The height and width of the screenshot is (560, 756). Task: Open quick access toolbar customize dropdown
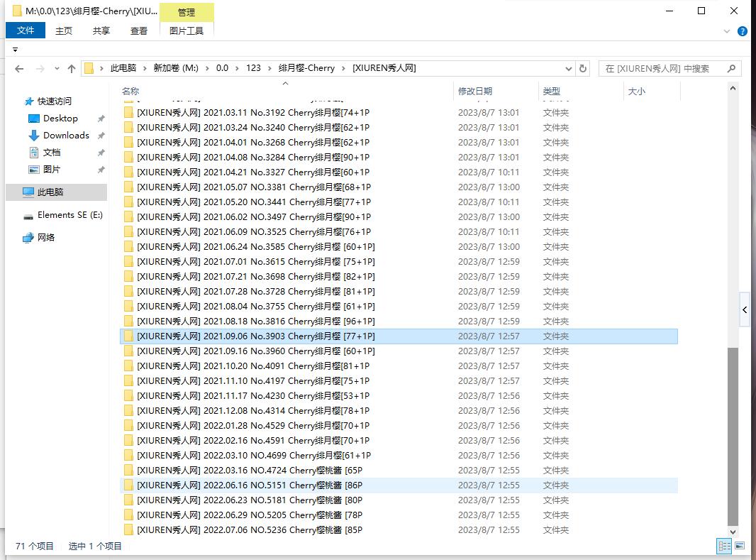[x=15, y=50]
